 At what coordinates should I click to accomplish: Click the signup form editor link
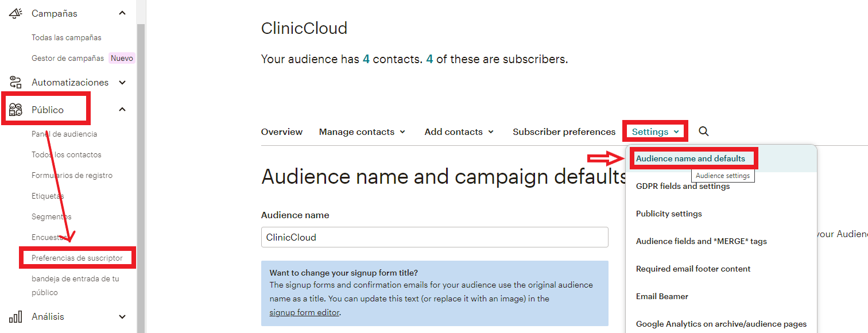click(304, 312)
